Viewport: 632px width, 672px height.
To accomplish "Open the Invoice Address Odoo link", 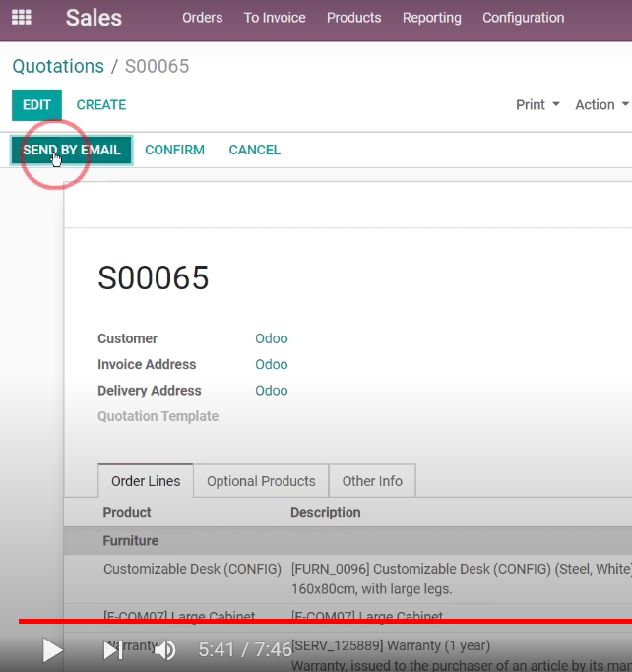I will click(272, 364).
